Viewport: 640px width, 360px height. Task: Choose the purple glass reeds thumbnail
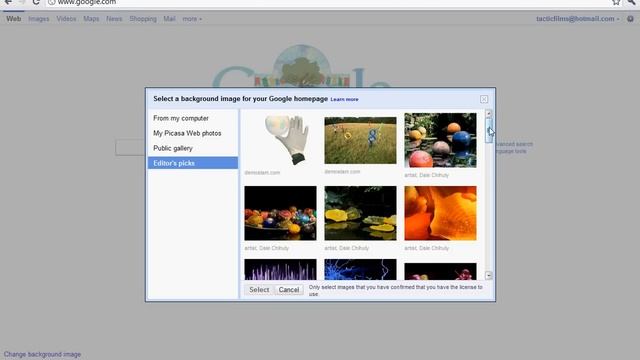(280, 269)
